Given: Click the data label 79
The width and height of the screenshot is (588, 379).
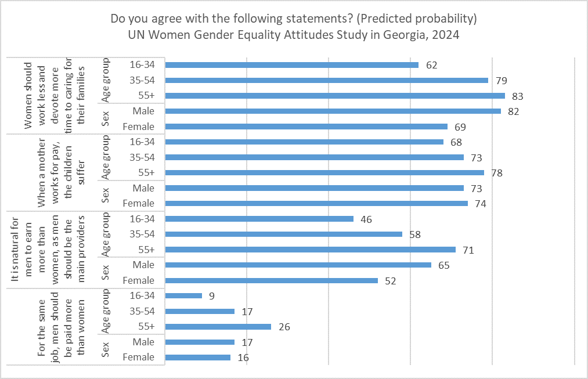Looking at the screenshot, I should pyautogui.click(x=500, y=81).
